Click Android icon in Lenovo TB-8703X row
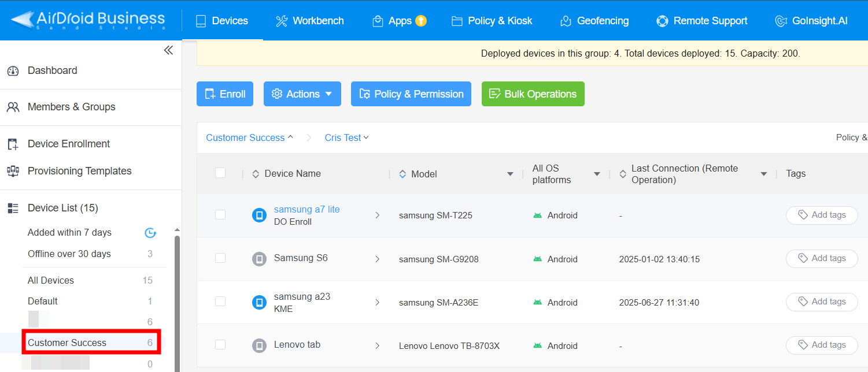868x372 pixels. tap(538, 346)
